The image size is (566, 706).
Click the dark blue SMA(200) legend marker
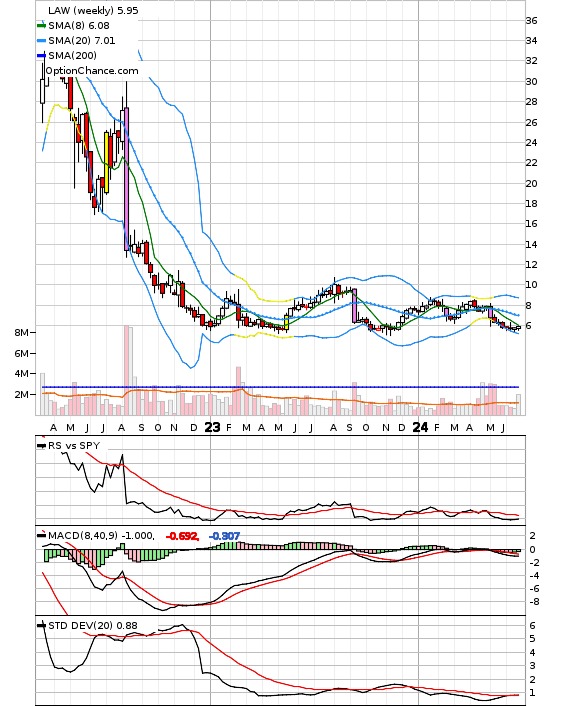[x=41, y=55]
